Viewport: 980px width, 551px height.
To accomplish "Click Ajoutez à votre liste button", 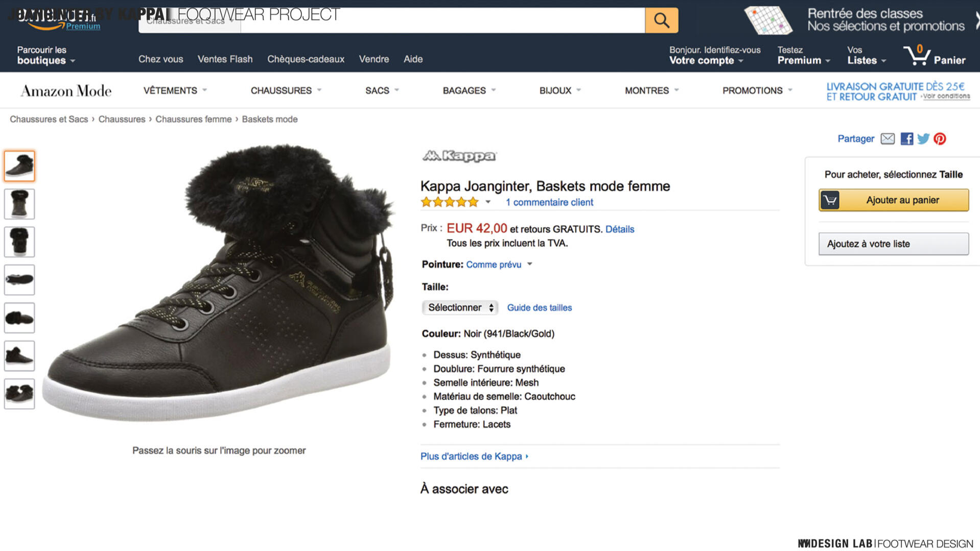I will 893,244.
